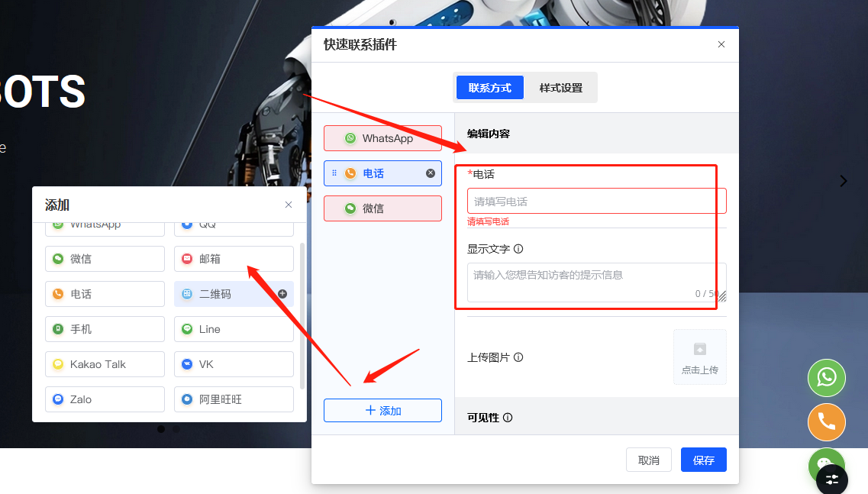The width and height of the screenshot is (868, 494).
Task: Go to next slide with right chevron
Action: (x=844, y=181)
